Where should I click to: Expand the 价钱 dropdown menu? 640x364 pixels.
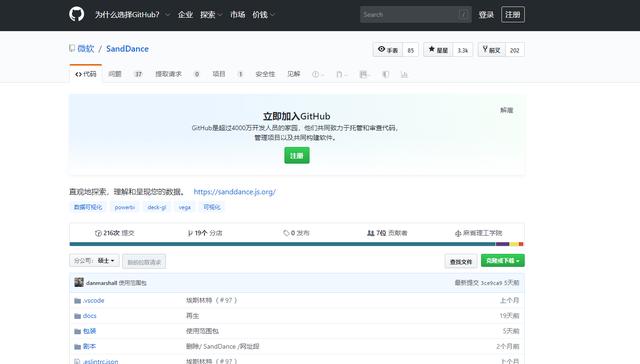263,15
